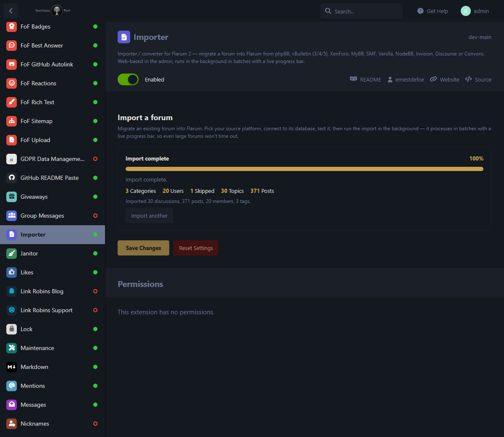Click the FoF Badges green status dot
This screenshot has width=504, height=437.
(x=95, y=26)
